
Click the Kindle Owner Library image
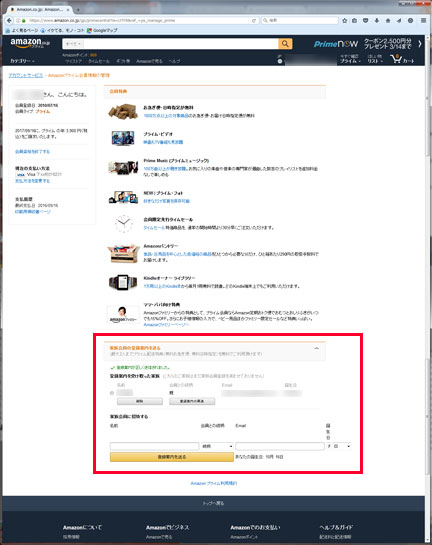pyautogui.click(x=123, y=282)
